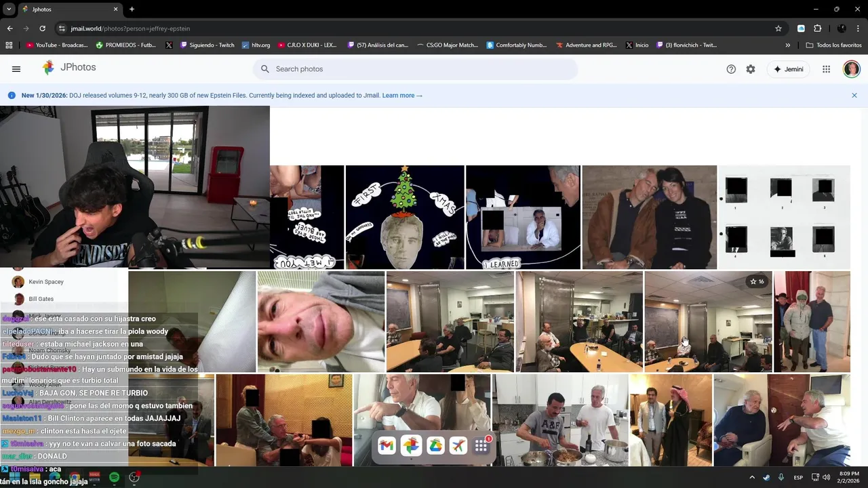
Task: Open CS:GO Major Match... bookmark
Action: click(448, 45)
